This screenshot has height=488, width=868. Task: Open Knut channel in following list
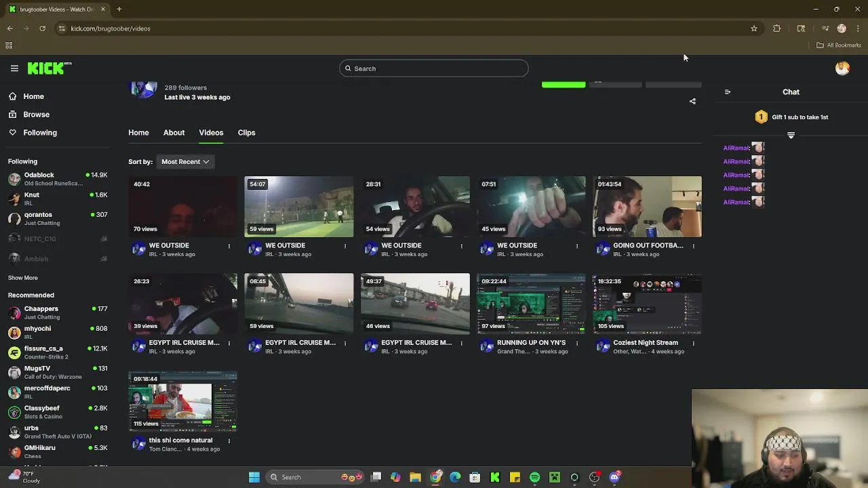58,199
